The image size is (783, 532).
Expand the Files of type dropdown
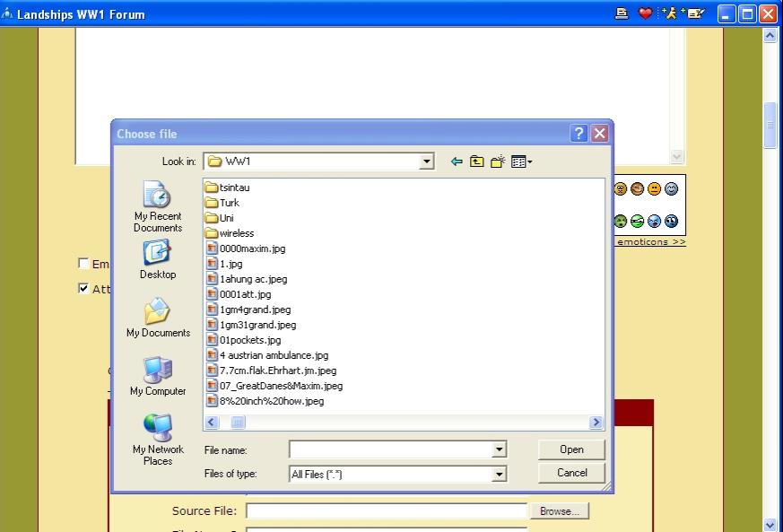coord(499,474)
